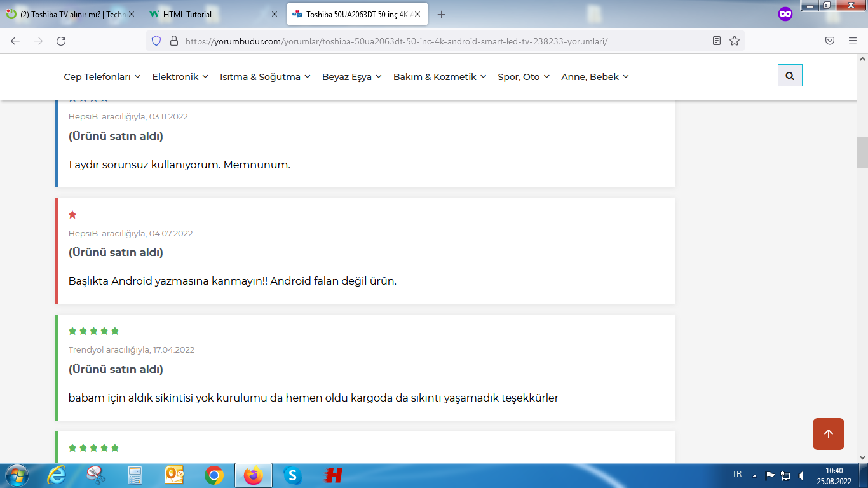Click the page vertical scrollbar thumb
This screenshot has width=868, height=488.
pos(862,152)
